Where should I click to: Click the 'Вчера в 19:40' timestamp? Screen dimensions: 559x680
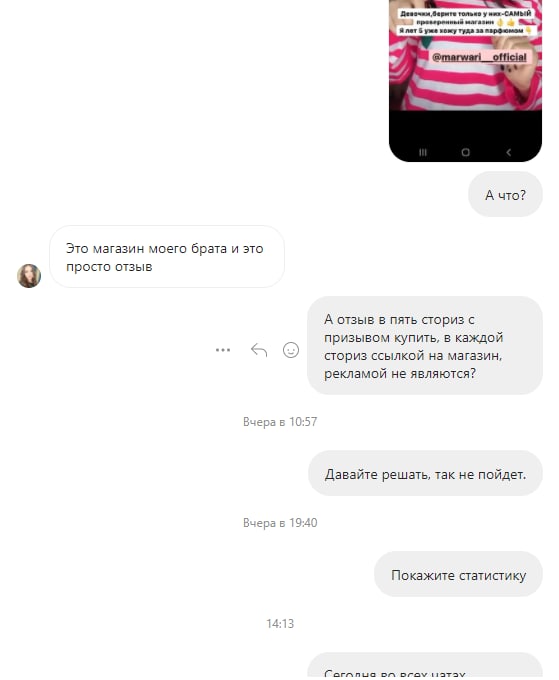click(280, 523)
